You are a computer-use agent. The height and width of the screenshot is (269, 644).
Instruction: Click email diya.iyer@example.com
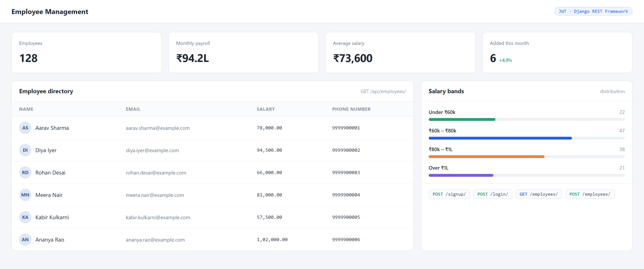click(152, 150)
